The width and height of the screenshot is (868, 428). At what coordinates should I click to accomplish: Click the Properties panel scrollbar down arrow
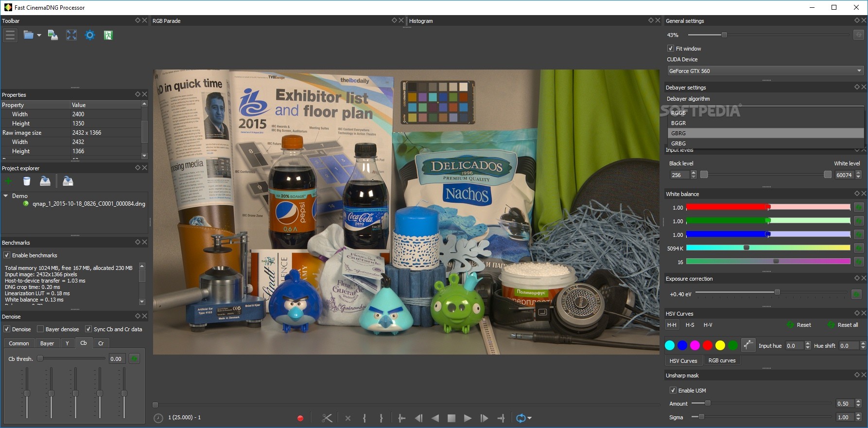point(144,156)
